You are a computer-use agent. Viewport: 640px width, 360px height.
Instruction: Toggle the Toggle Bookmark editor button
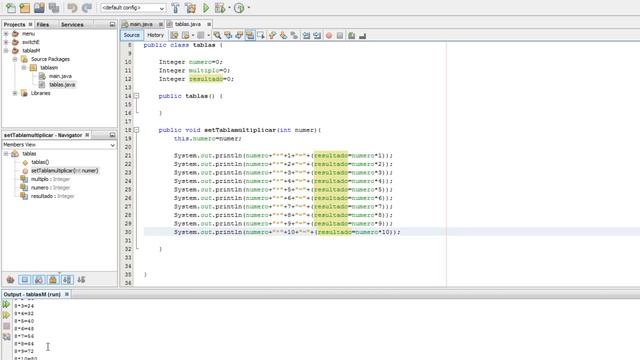[x=294, y=36]
